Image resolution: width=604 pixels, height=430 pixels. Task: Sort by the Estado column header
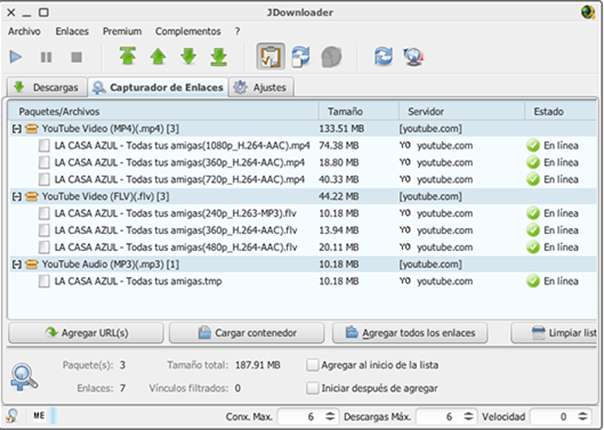(x=561, y=112)
